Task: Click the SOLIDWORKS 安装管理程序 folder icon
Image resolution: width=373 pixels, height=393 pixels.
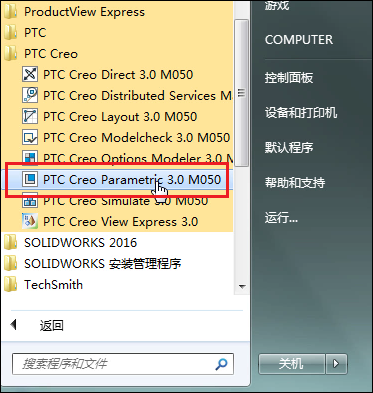Action: click(10, 264)
